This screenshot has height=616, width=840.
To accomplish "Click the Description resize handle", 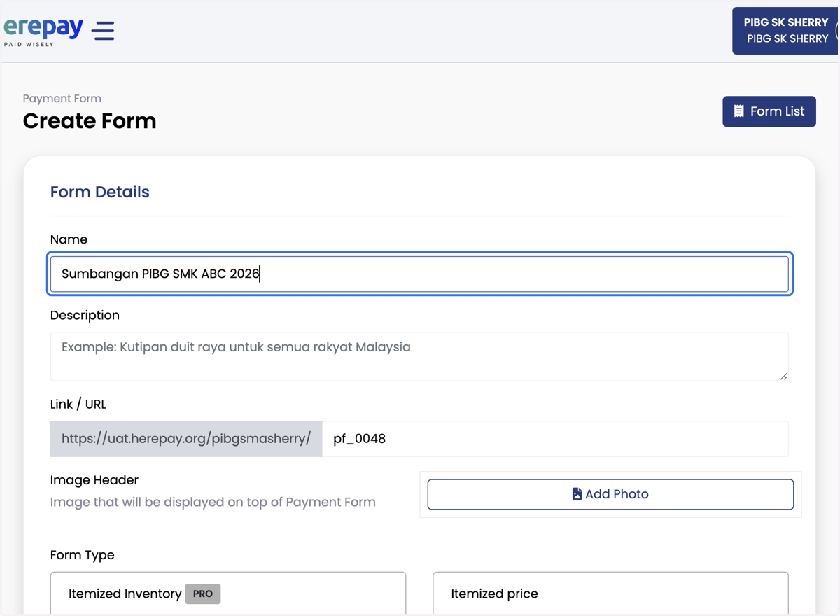I will pyautogui.click(x=783, y=376).
